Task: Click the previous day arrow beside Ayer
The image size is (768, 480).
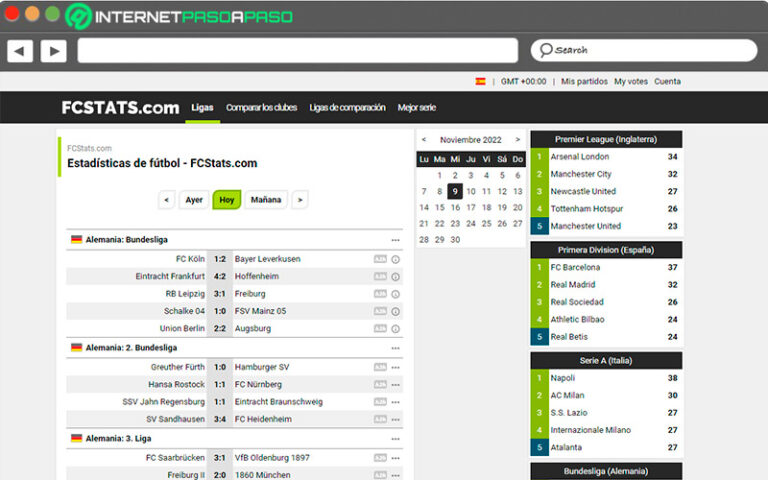Action: point(167,200)
